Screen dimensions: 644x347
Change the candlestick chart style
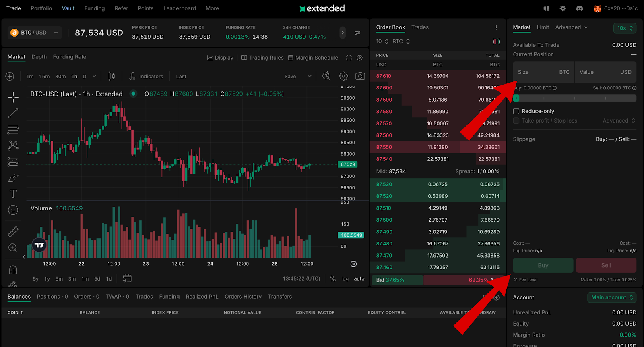click(x=111, y=76)
